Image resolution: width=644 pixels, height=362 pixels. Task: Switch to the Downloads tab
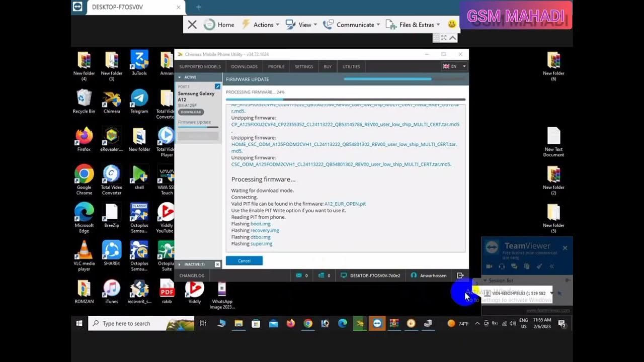[244, 66]
